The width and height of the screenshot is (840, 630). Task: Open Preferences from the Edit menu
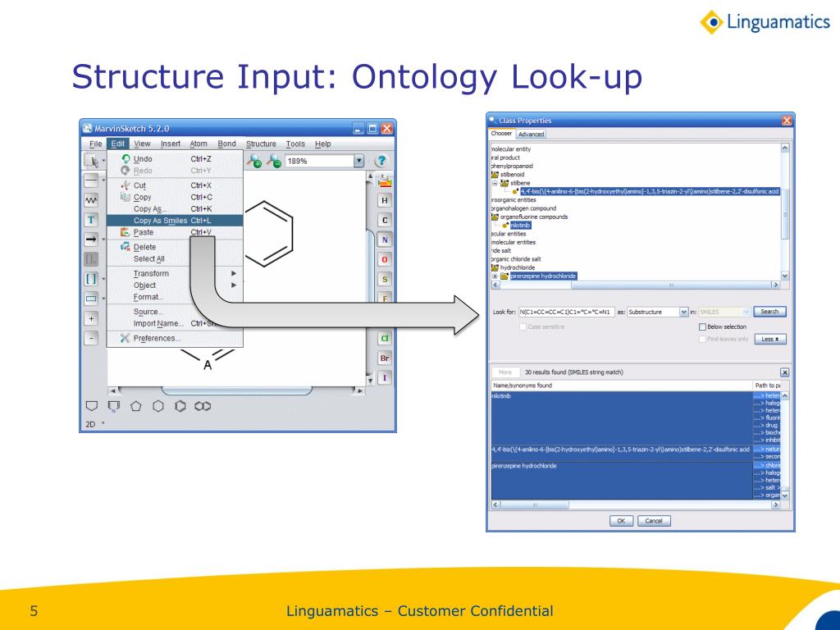pos(175,339)
